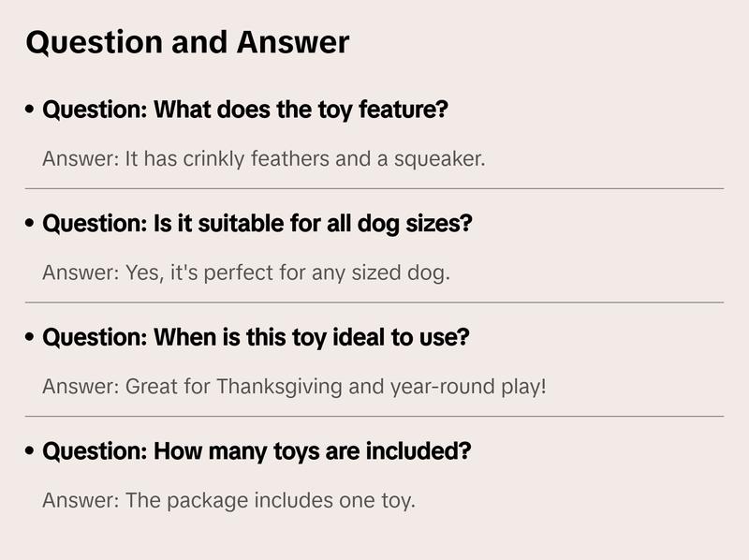The height and width of the screenshot is (560, 749).
Task: Click the answer about crinkly feathers and squeaker
Action: [x=264, y=159]
